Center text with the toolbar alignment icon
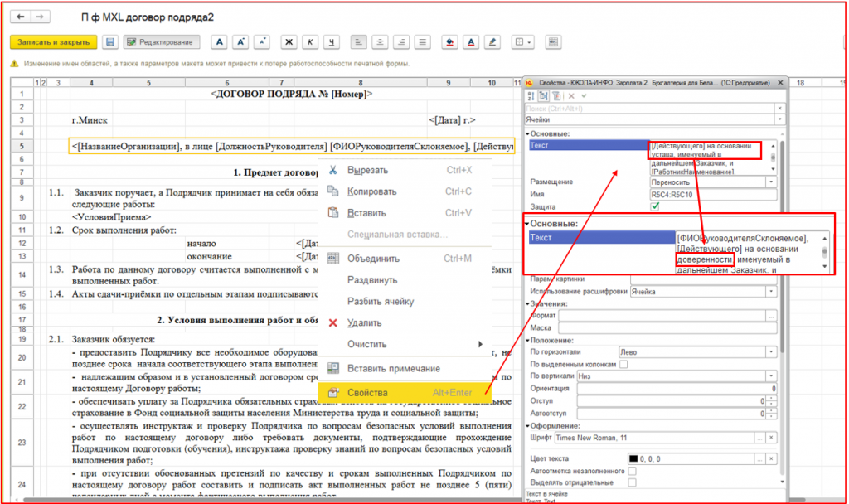Image resolution: width=849 pixels, height=504 pixels. [x=380, y=42]
